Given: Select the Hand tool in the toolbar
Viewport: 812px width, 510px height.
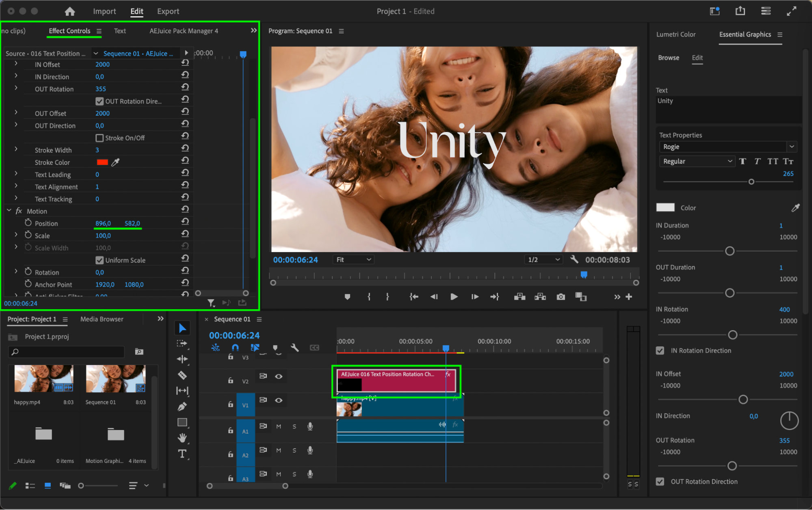Looking at the screenshot, I should coord(182,438).
